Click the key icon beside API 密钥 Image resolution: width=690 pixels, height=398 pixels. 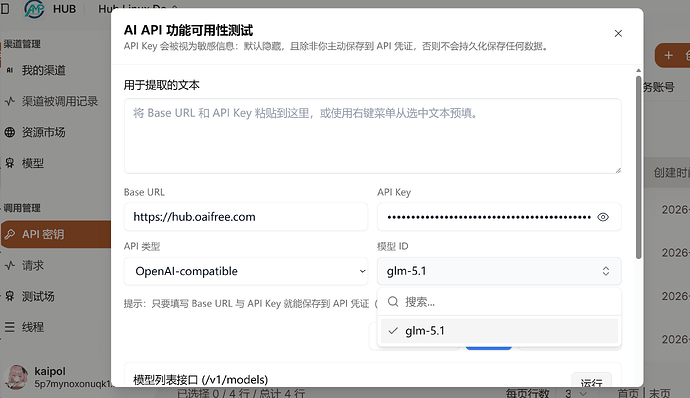pyautogui.click(x=10, y=234)
